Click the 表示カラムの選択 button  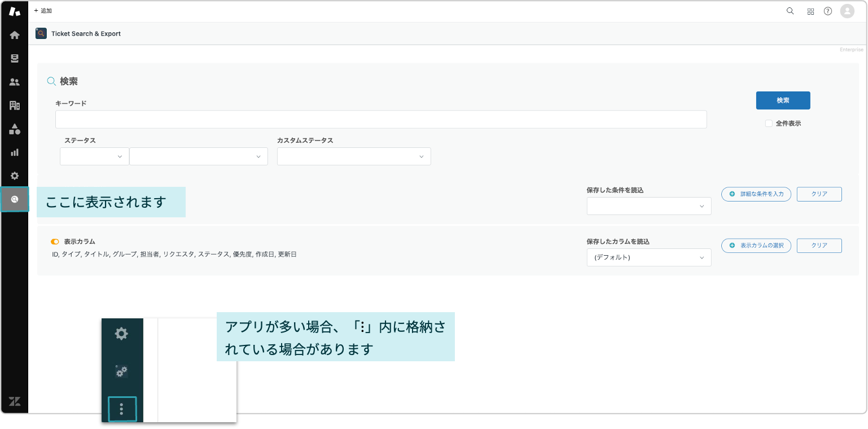pyautogui.click(x=756, y=246)
